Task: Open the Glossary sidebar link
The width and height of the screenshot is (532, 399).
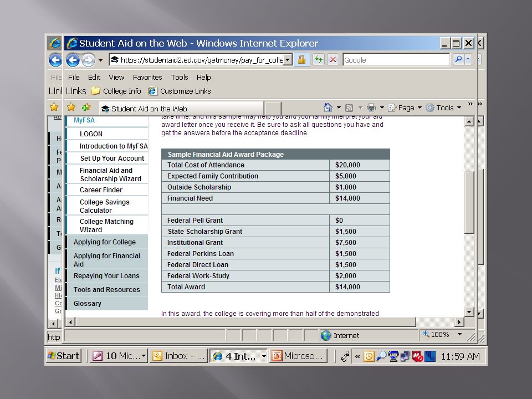Action: click(88, 303)
